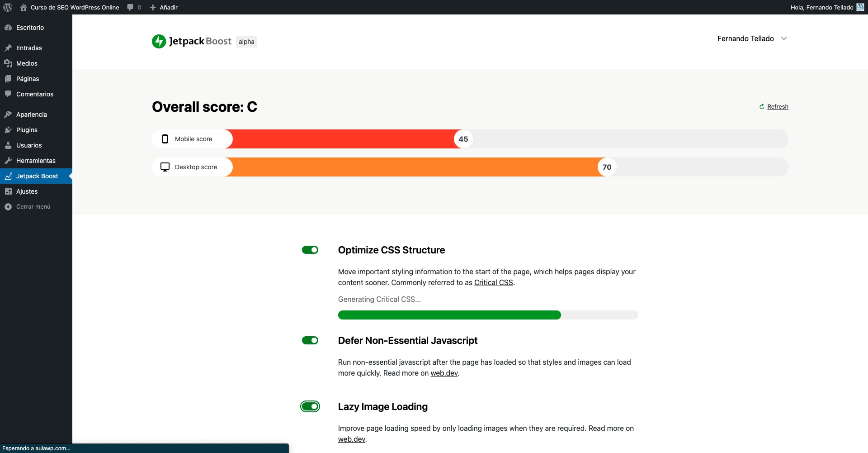This screenshot has width=868, height=453.
Task: Open web.dev link under Defer Javascript
Action: point(444,373)
